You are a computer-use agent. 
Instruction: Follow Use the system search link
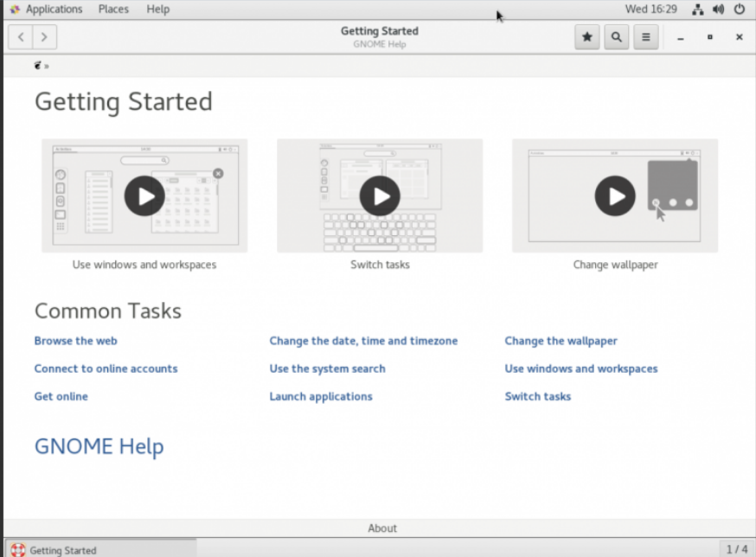coord(327,369)
